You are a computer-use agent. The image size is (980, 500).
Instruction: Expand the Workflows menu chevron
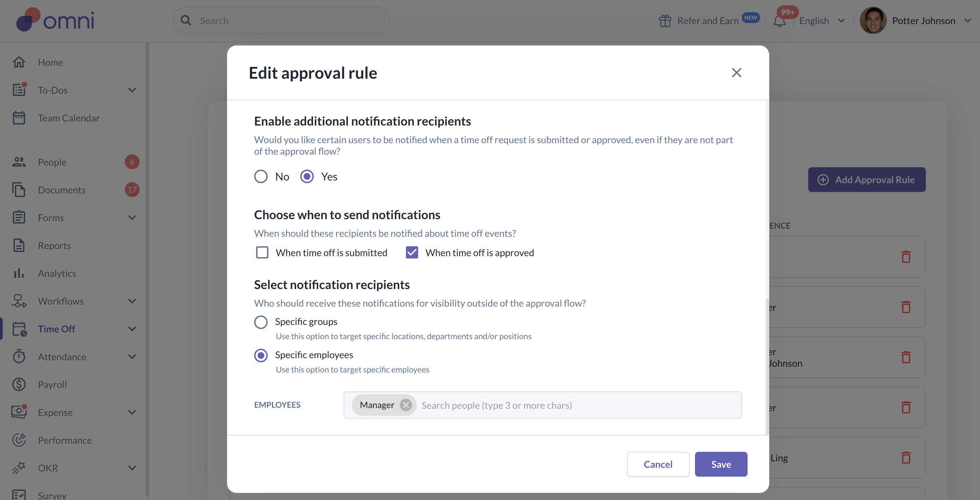tap(132, 301)
